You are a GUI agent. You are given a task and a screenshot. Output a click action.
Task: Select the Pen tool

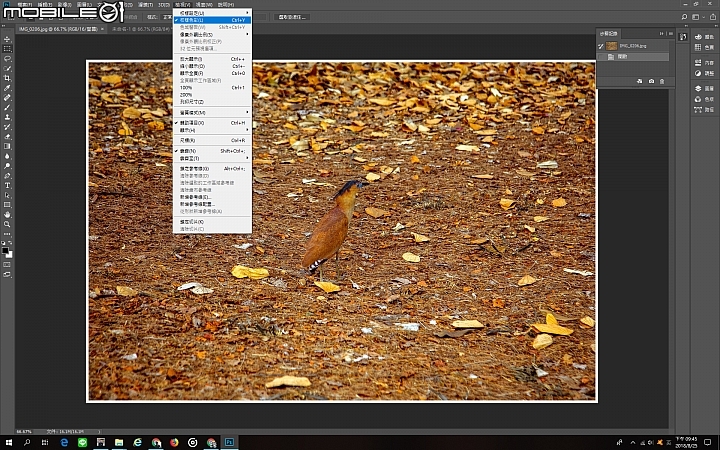[7, 176]
